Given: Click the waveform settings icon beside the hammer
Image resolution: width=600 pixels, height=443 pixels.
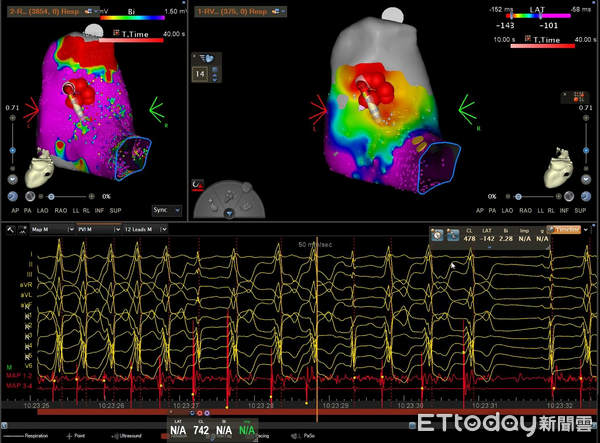Looking at the screenshot, I should pyautogui.click(x=23, y=230).
